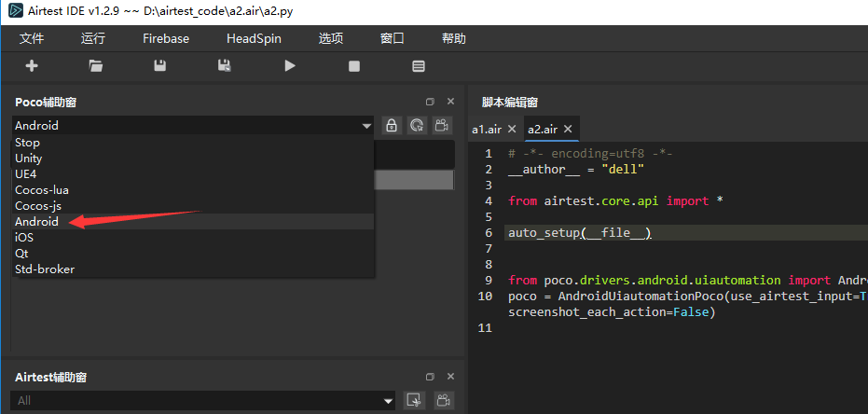Screen dimensions: 868x414
Task: Open the 帮助 menu
Action: click(x=453, y=39)
